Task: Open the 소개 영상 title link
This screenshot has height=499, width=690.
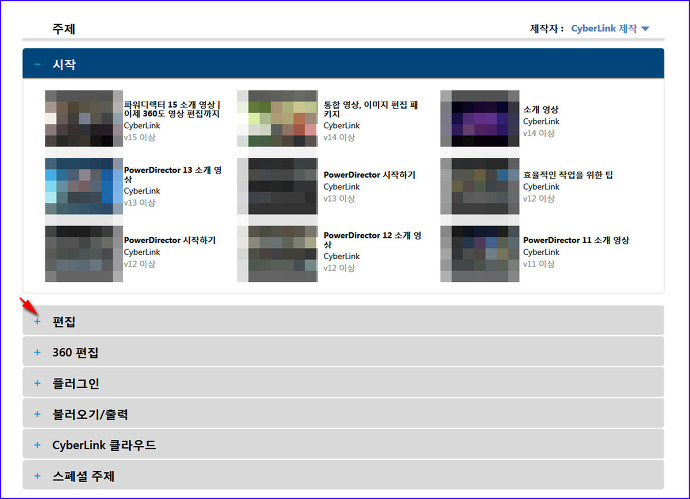Action: (541, 109)
